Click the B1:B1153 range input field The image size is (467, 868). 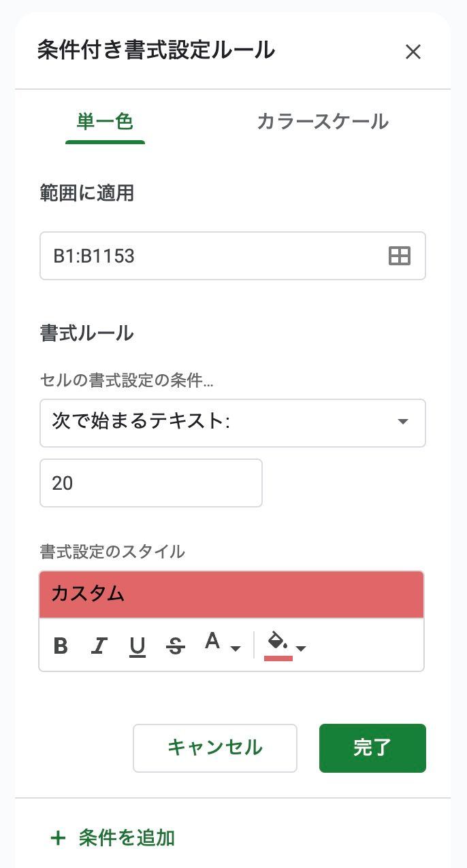pyautogui.click(x=211, y=256)
